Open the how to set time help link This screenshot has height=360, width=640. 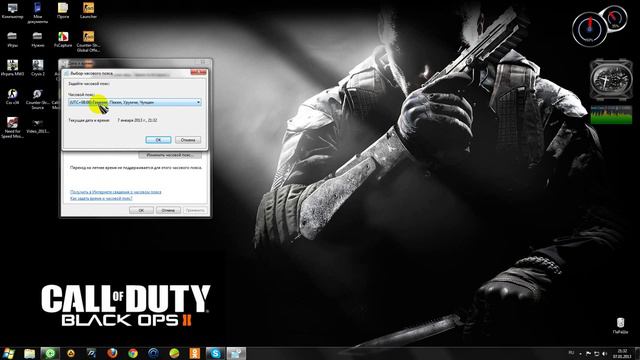101,198
